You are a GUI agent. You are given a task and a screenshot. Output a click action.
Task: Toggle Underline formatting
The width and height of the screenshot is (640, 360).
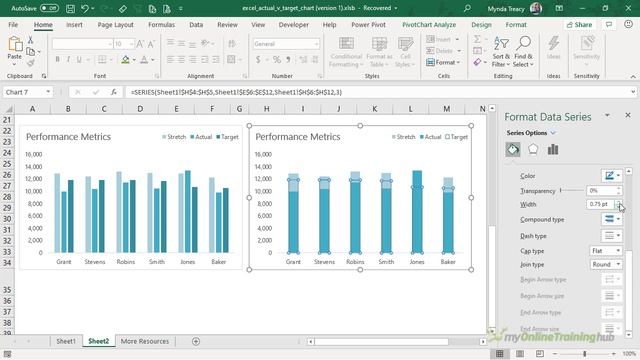pyautogui.click(x=79, y=60)
